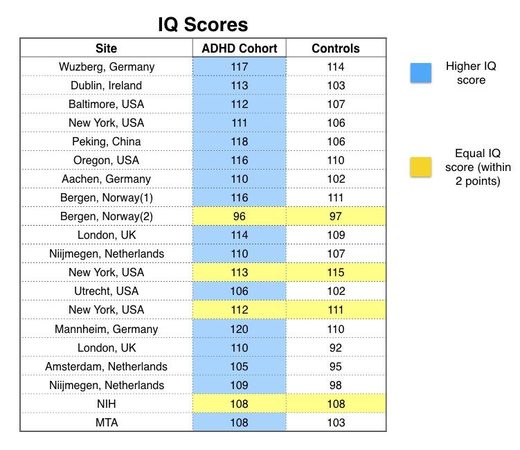Viewport: 520px width, 450px height.
Task: Click the yellow 97 Controls cell
Action: (336, 216)
